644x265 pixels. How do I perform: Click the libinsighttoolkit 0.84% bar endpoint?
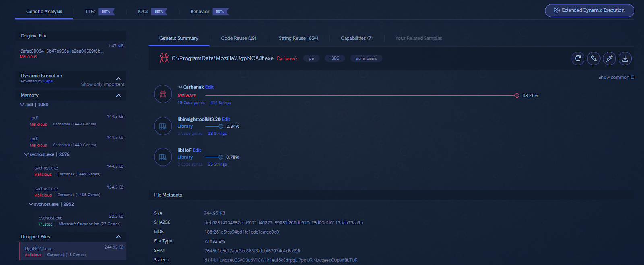pyautogui.click(x=221, y=126)
